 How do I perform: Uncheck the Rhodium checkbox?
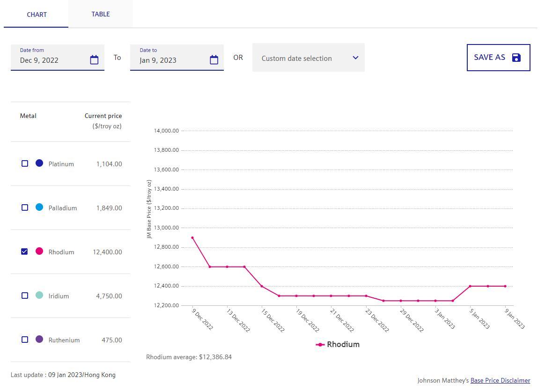click(x=25, y=251)
